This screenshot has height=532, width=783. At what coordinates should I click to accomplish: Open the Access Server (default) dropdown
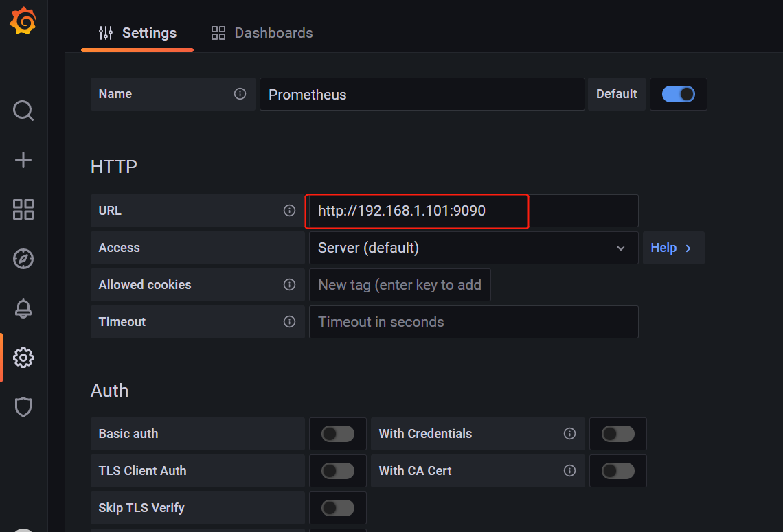click(x=473, y=248)
